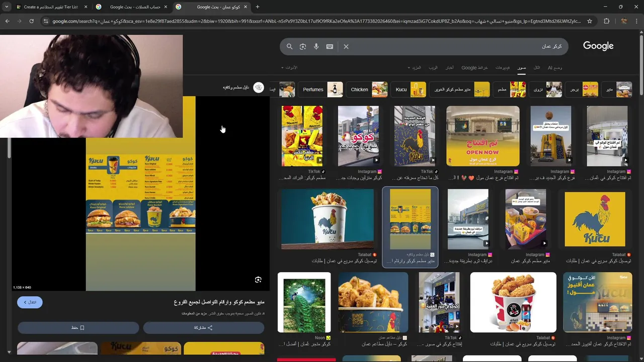Open خرائط Google (Maps) tab

tap(474, 67)
